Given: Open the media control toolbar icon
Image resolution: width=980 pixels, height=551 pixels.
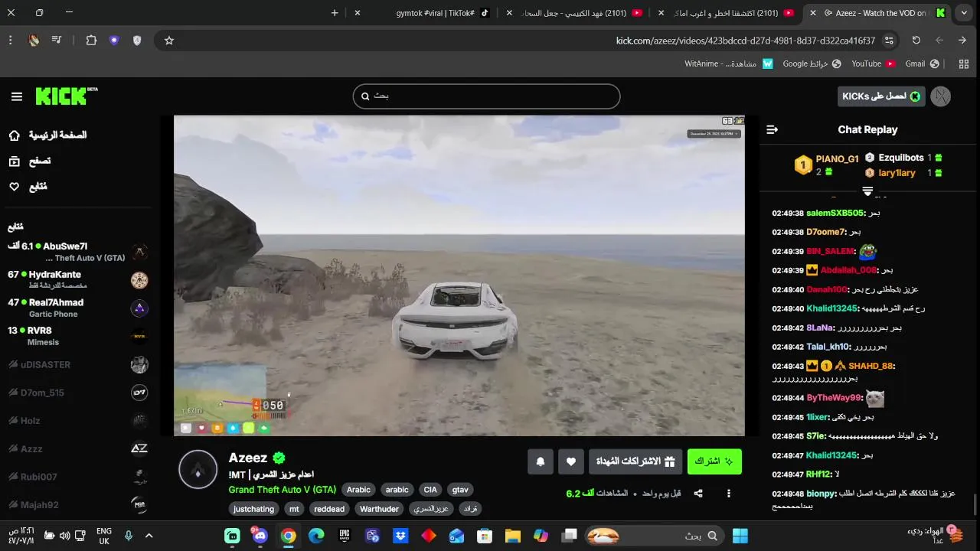Looking at the screenshot, I should (57, 41).
